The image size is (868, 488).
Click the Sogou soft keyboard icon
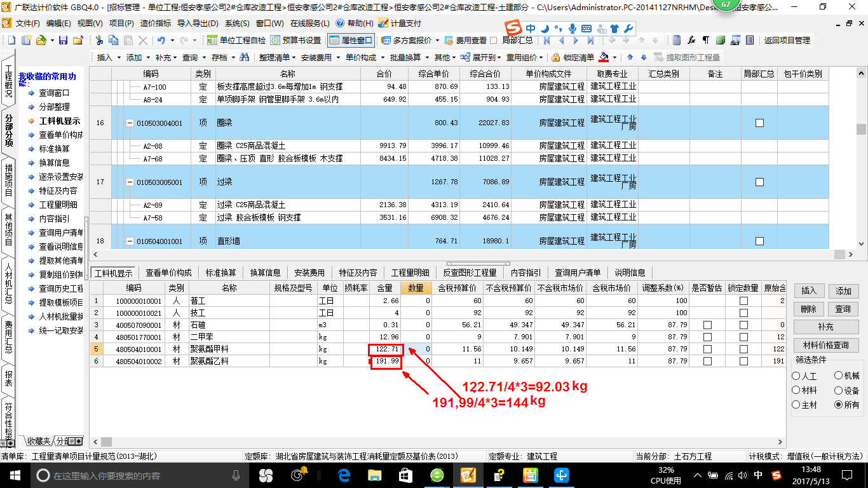point(586,29)
